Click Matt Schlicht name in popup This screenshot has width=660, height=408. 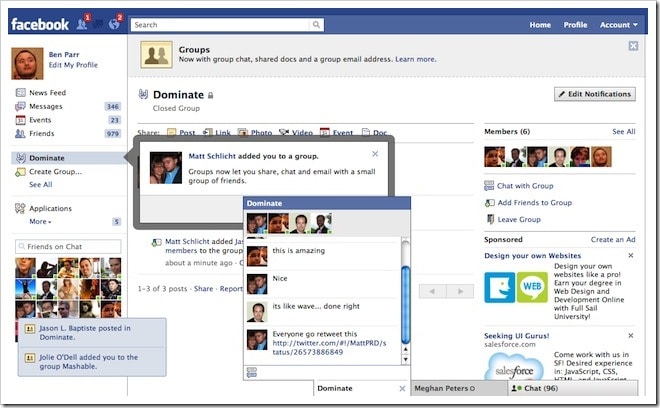click(x=212, y=156)
